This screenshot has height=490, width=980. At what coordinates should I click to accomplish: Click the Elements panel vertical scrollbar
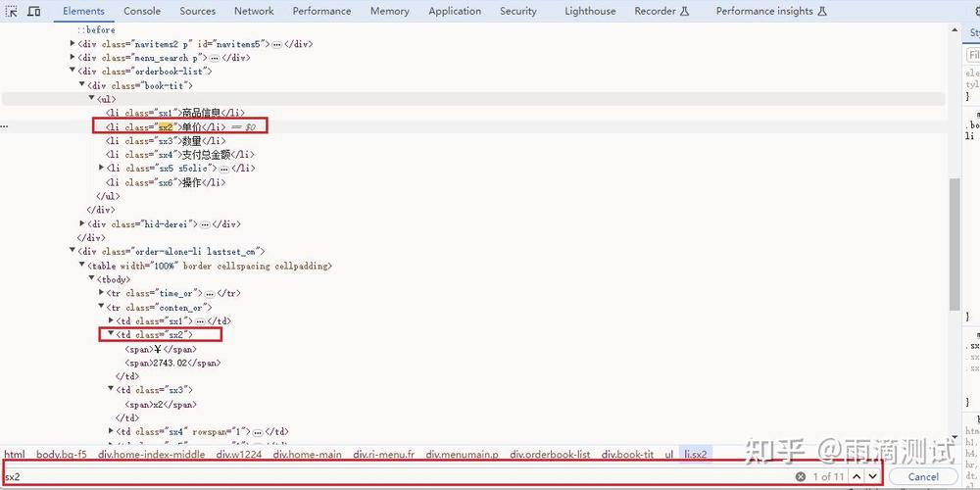955,243
